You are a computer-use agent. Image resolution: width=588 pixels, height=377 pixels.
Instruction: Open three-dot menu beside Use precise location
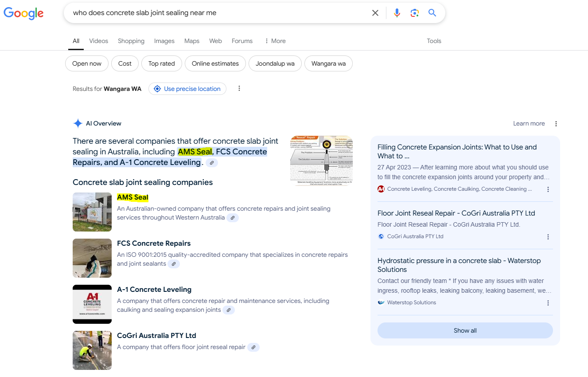pyautogui.click(x=239, y=89)
